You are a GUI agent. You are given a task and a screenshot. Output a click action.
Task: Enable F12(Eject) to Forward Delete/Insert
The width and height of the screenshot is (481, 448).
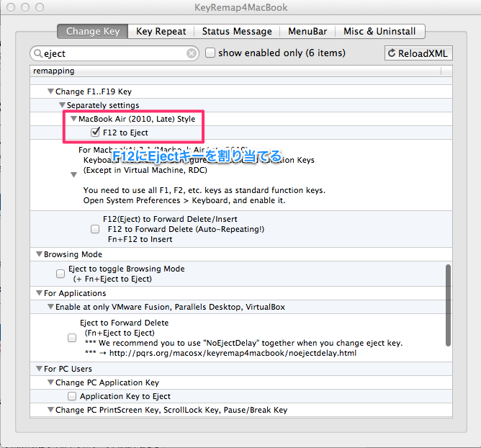[95, 229]
